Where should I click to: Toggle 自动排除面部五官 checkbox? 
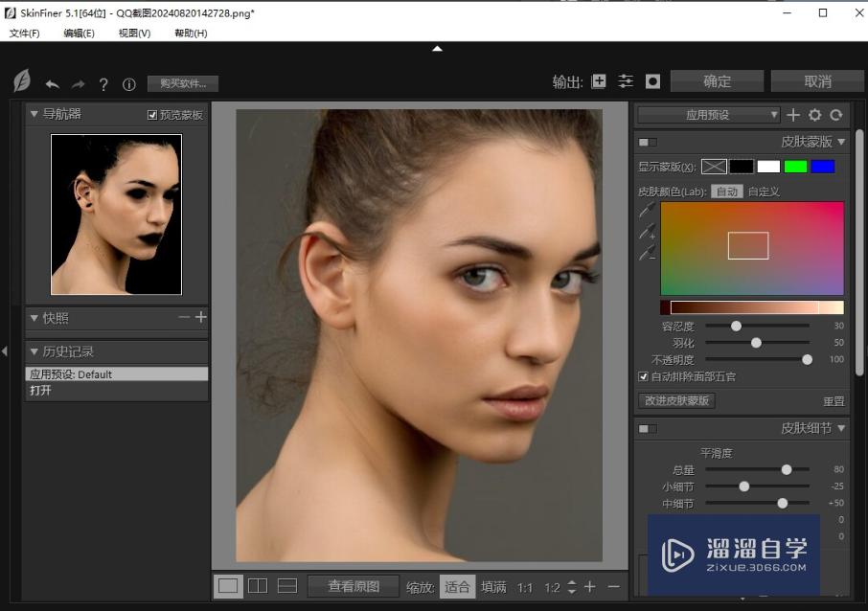tap(643, 377)
